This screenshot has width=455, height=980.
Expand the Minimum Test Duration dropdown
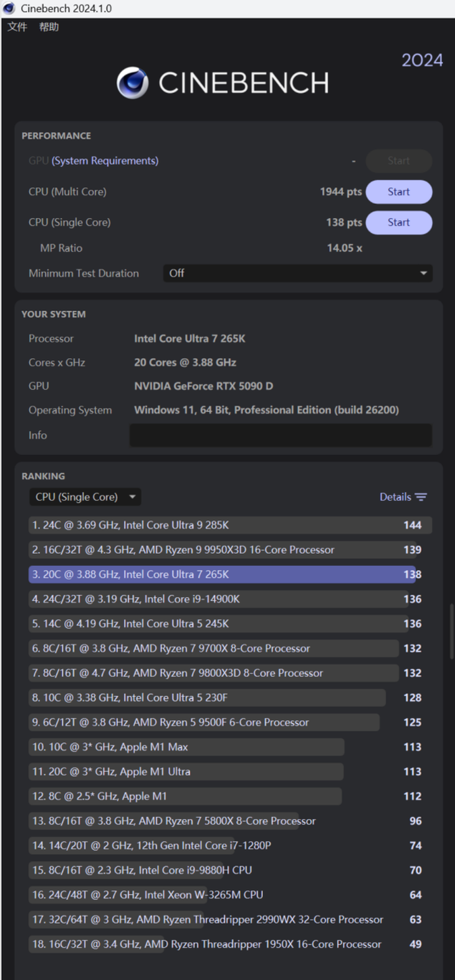[x=297, y=273]
